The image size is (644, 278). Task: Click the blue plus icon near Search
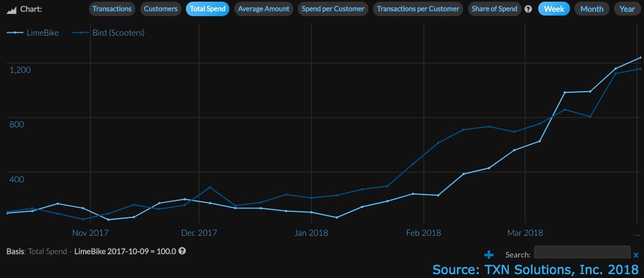[x=489, y=255]
